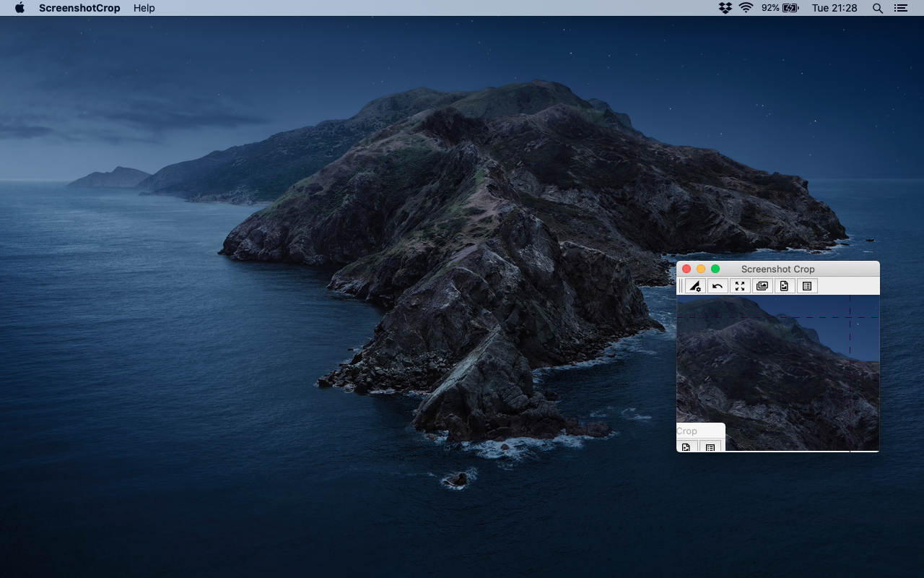Click the toolbar drag handle grip
This screenshot has width=924, height=578.
coord(680,286)
